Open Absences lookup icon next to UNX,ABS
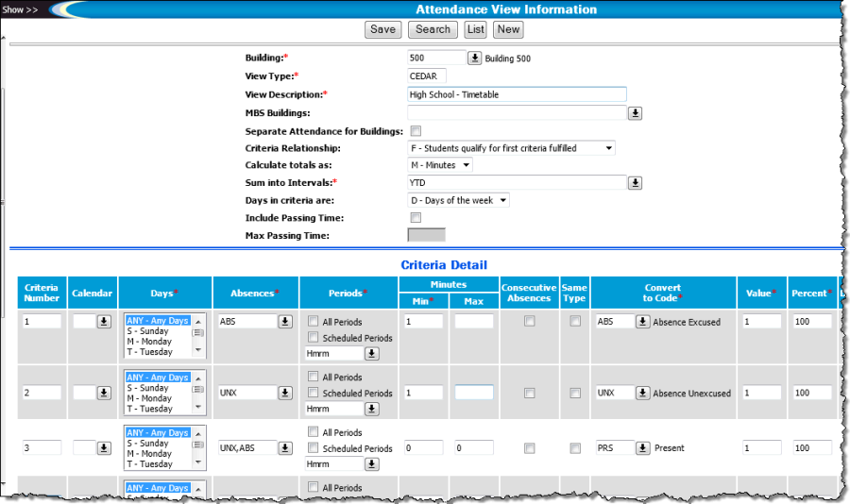The height and width of the screenshot is (504, 850). (x=284, y=448)
